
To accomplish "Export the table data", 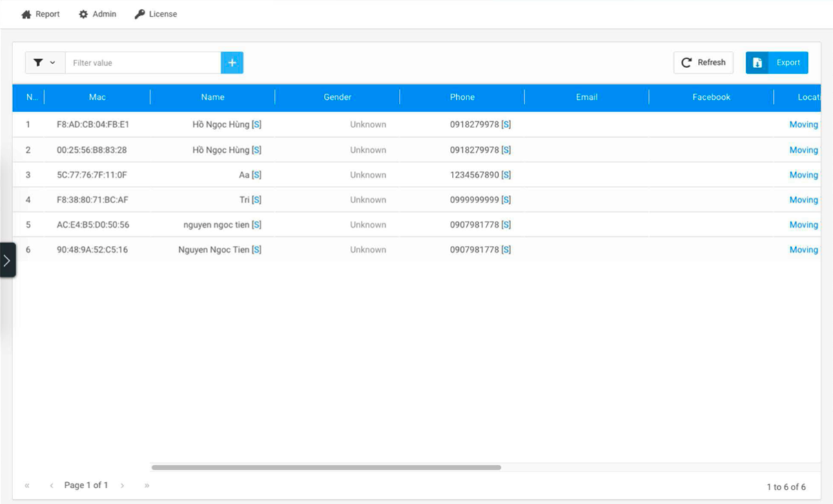I will (x=777, y=63).
